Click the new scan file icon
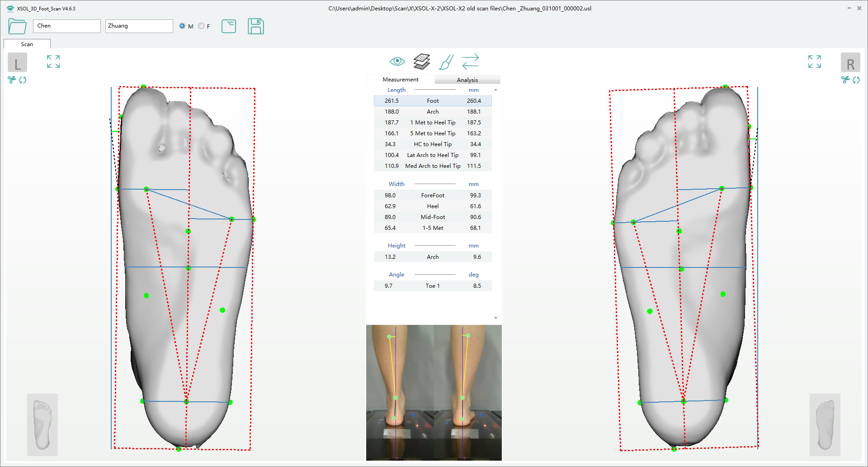868x467 pixels. tap(229, 26)
